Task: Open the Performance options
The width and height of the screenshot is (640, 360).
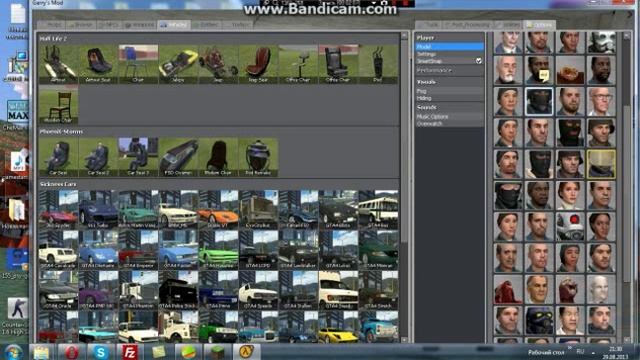Action: [449, 70]
